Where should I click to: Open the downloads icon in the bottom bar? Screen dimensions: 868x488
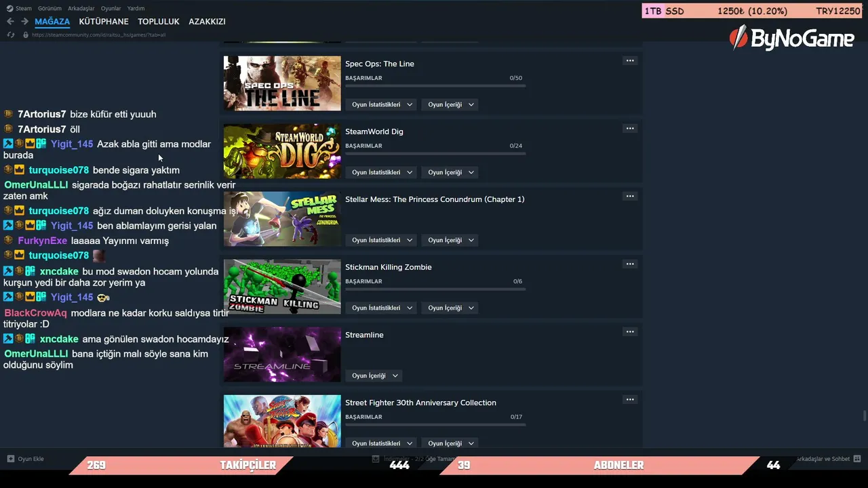click(376, 459)
